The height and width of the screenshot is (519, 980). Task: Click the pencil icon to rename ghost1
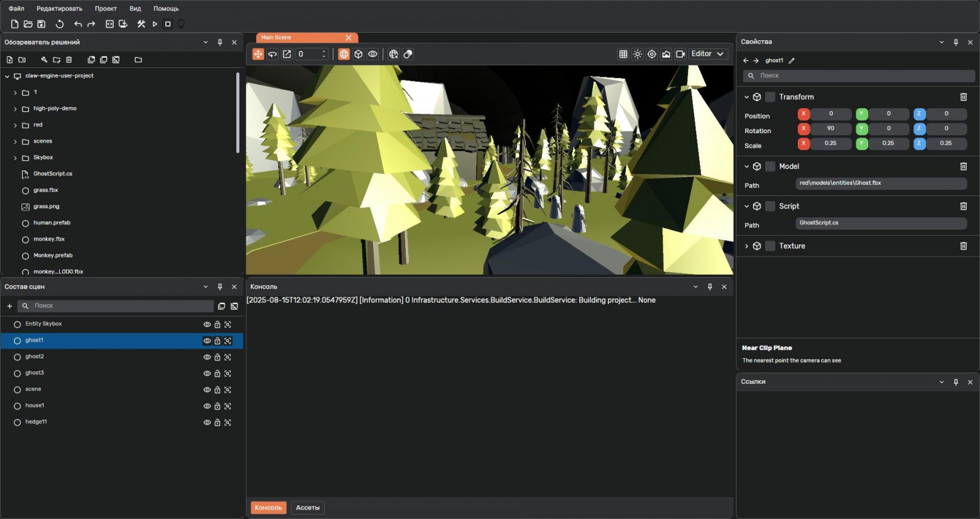(x=792, y=61)
